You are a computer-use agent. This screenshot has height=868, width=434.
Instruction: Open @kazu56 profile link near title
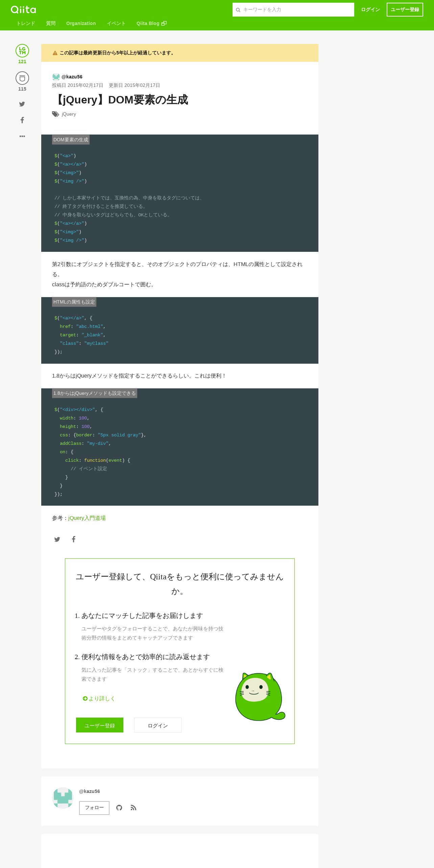(72, 77)
